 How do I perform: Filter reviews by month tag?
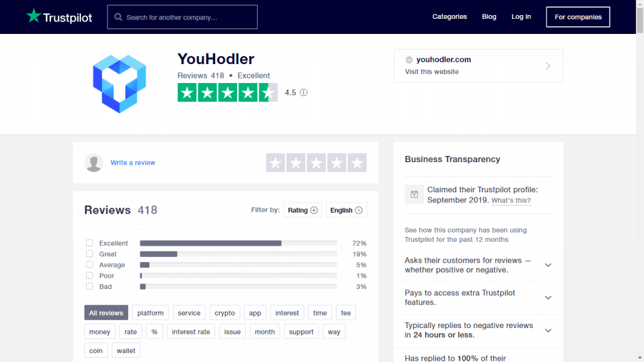click(265, 332)
